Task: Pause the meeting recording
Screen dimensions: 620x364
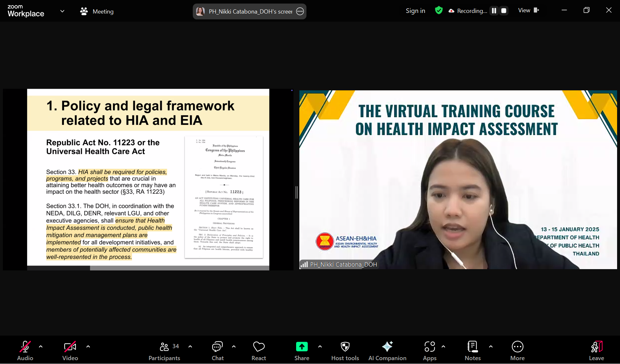Action: click(494, 11)
